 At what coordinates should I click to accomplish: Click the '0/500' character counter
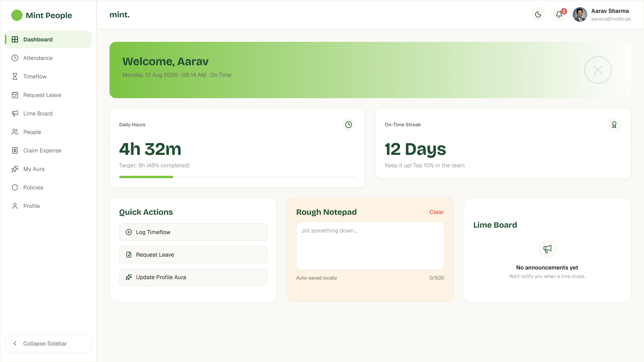437,278
